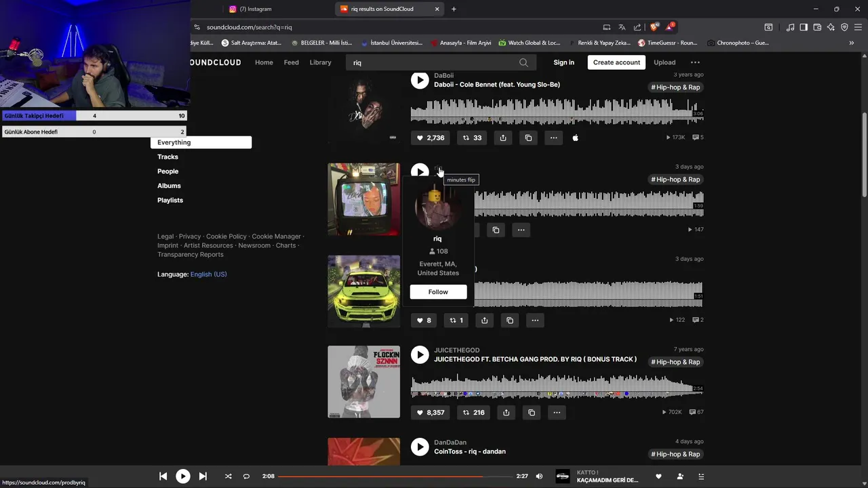Like the JUICETHEGOD track with 8,357 likes
Image resolution: width=868 pixels, height=488 pixels.
point(431,412)
